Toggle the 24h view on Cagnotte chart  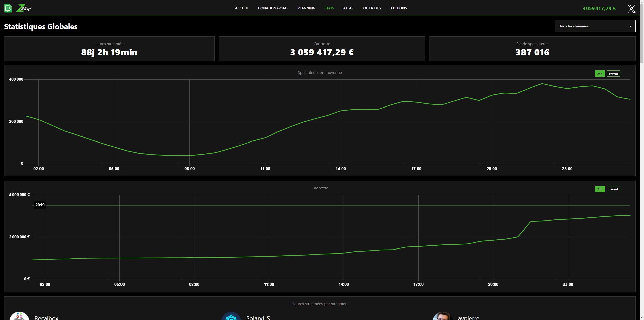pyautogui.click(x=600, y=189)
